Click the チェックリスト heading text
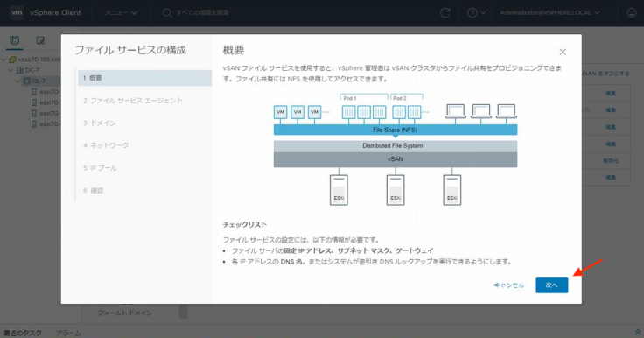The height and width of the screenshot is (338, 644). click(245, 224)
